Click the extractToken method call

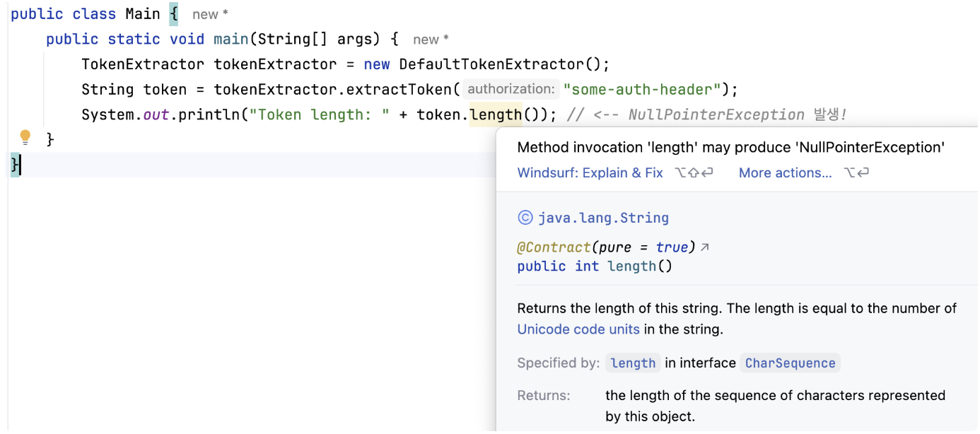tap(398, 90)
